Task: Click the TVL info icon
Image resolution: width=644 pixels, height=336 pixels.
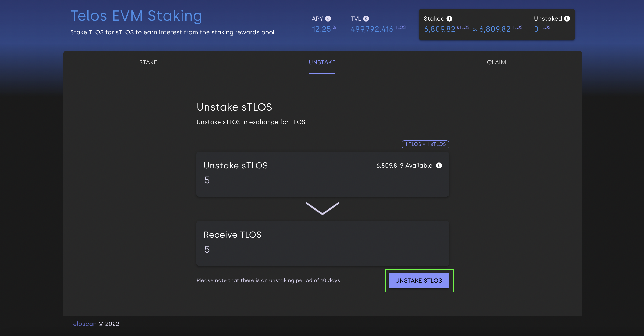Action: coord(366,19)
